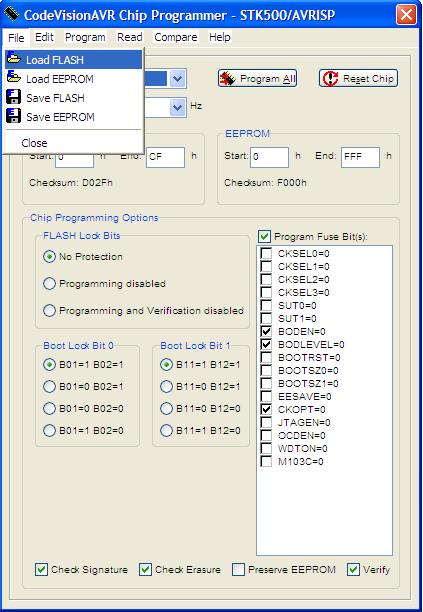Check the JTAGEN=0 fuse bit
Viewport: 423px width, 612px height.
click(266, 422)
